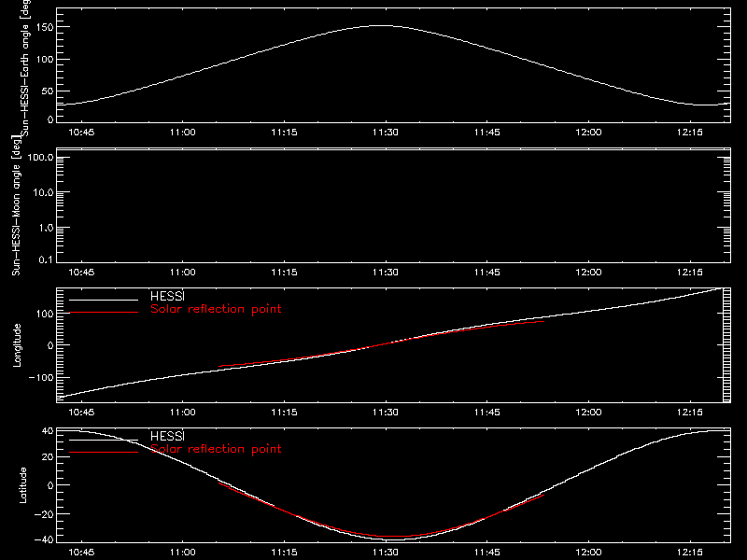This screenshot has height=560, width=747.
Task: Click '12:15' under the Longitude plot
Action: 690,412
